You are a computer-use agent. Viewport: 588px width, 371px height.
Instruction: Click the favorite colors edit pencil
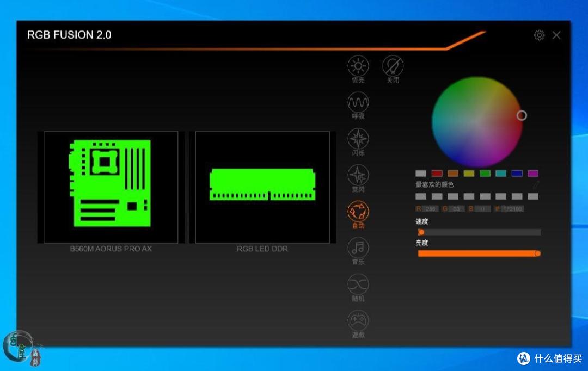(x=536, y=184)
